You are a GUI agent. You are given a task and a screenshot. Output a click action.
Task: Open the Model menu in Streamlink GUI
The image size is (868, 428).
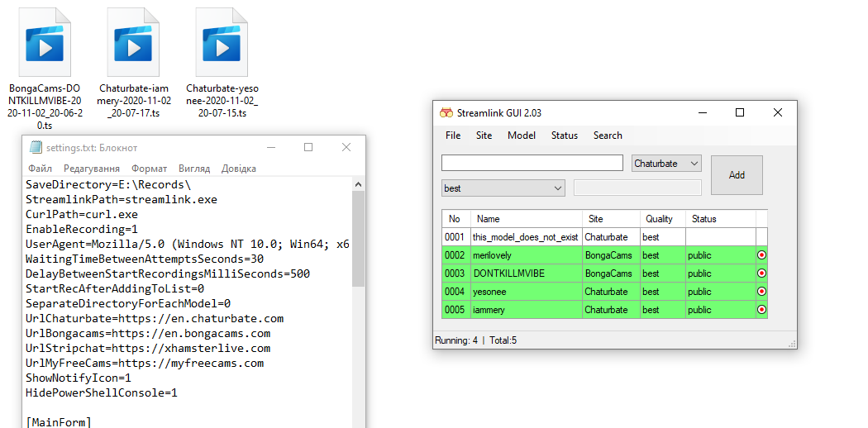[521, 136]
